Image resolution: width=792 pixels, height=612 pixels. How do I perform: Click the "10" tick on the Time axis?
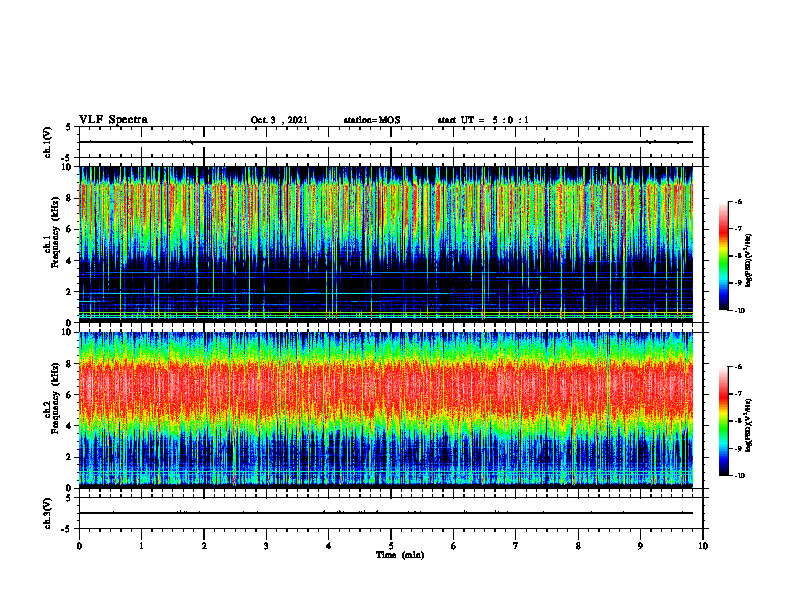pyautogui.click(x=703, y=546)
